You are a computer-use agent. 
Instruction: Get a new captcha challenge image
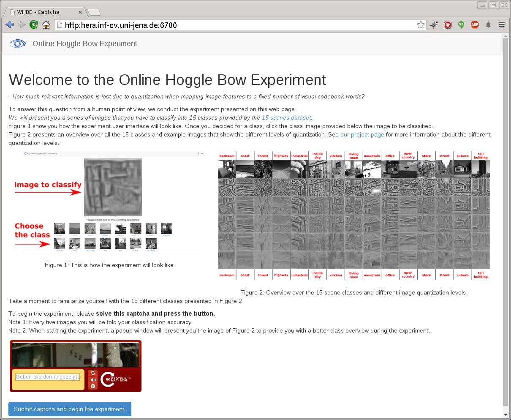93,374
